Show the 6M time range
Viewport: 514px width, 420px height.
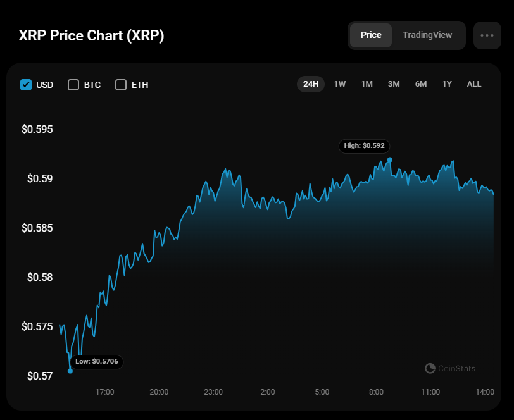point(421,84)
